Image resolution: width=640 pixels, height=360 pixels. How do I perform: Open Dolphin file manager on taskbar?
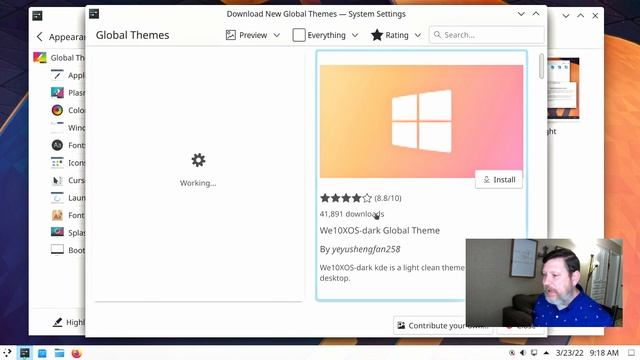[x=59, y=353]
